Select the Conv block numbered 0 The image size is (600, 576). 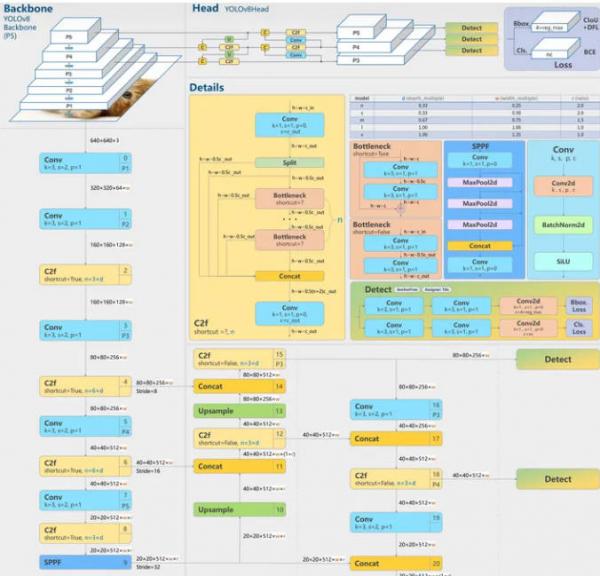(x=85, y=163)
